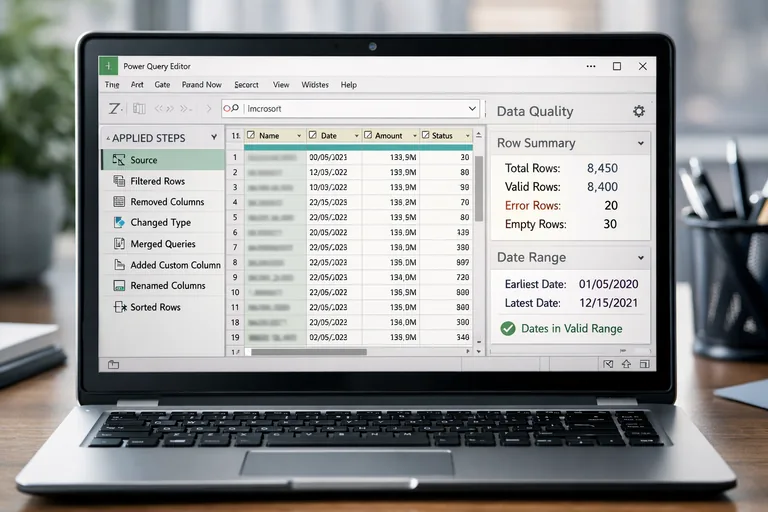768x512 pixels.
Task: Click Earliest Date value 01/05/2020
Action: [x=608, y=284]
